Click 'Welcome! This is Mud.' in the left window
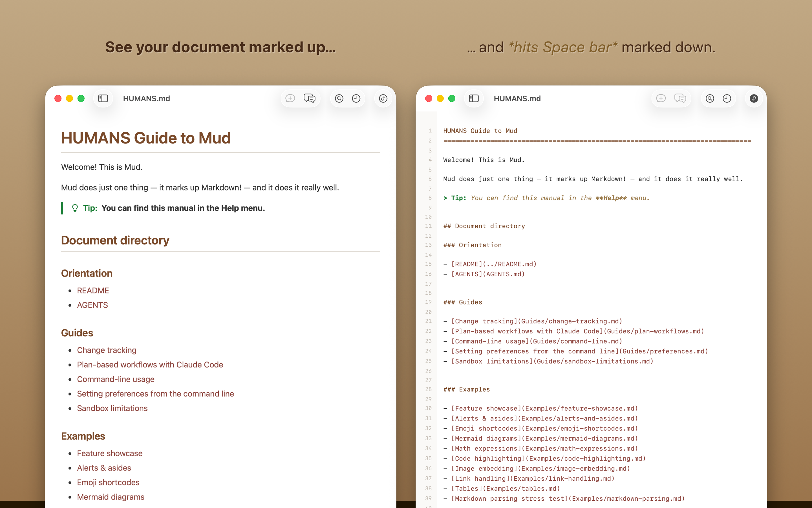The width and height of the screenshot is (812, 508). coord(102,167)
